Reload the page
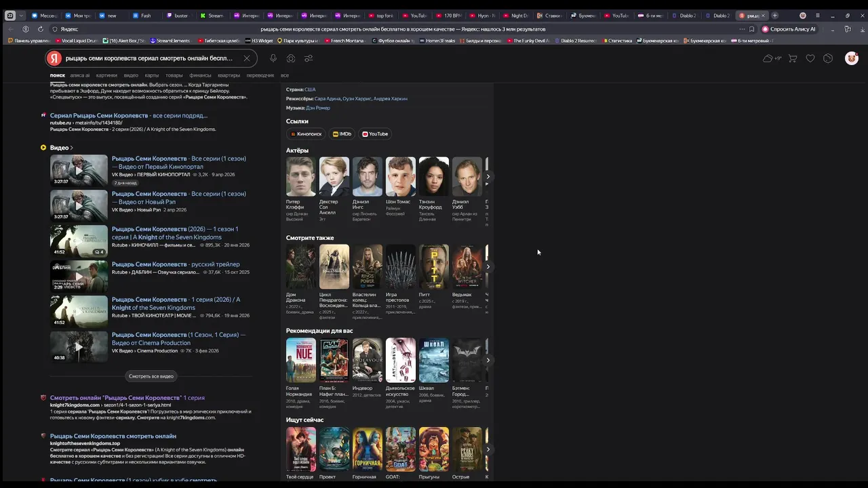Screen dimensions: 868x488 click(41, 29)
